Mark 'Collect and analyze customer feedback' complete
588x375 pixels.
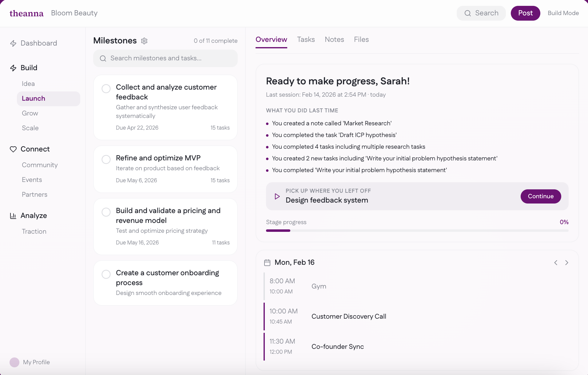coord(106,88)
